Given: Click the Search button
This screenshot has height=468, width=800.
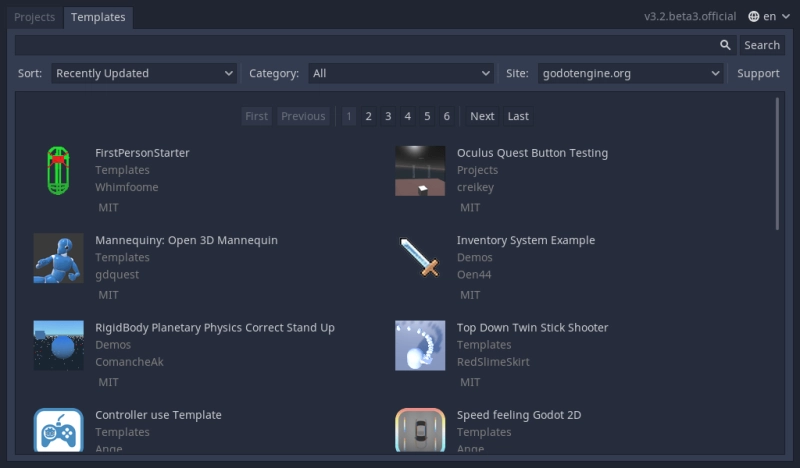Looking at the screenshot, I should [x=762, y=45].
